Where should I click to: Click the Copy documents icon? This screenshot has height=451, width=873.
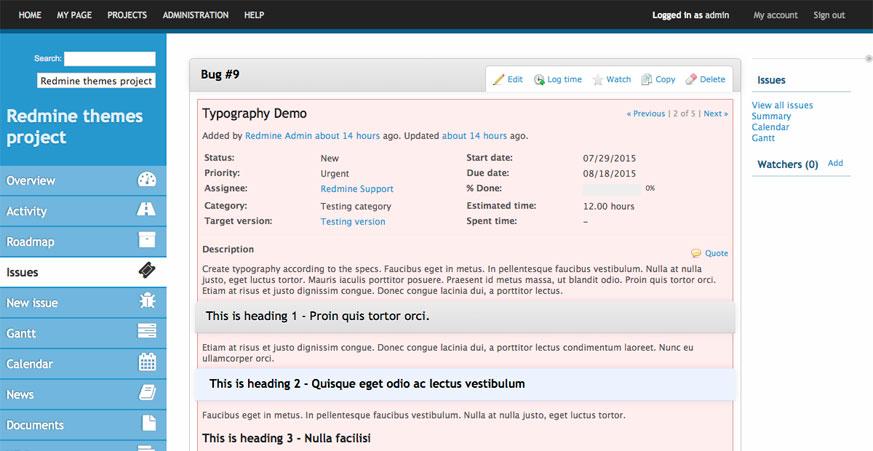pos(646,80)
